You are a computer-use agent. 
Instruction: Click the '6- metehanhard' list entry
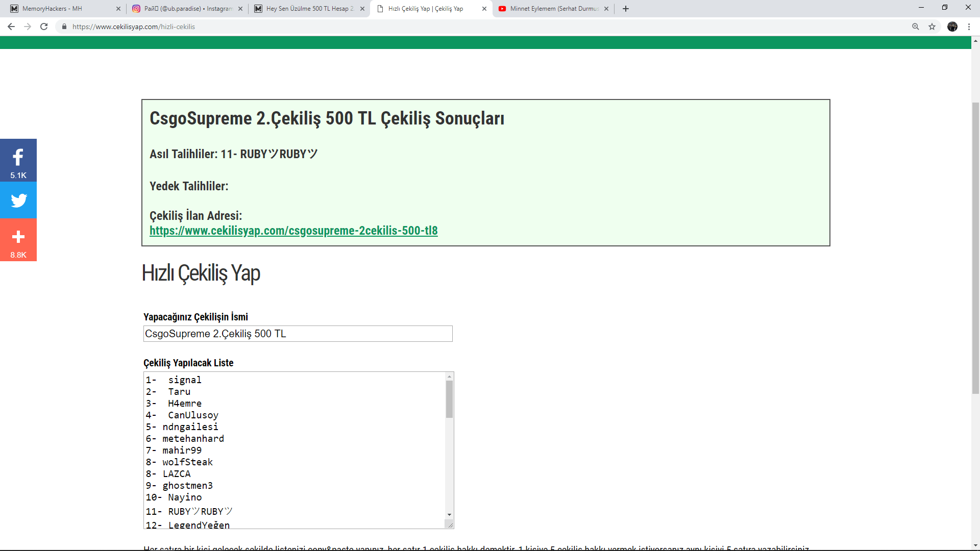pyautogui.click(x=185, y=439)
